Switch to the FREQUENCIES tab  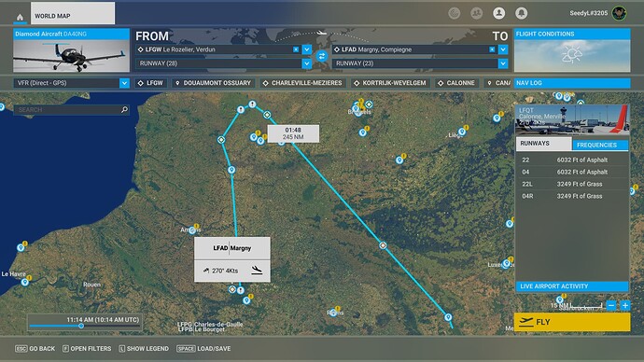point(599,145)
